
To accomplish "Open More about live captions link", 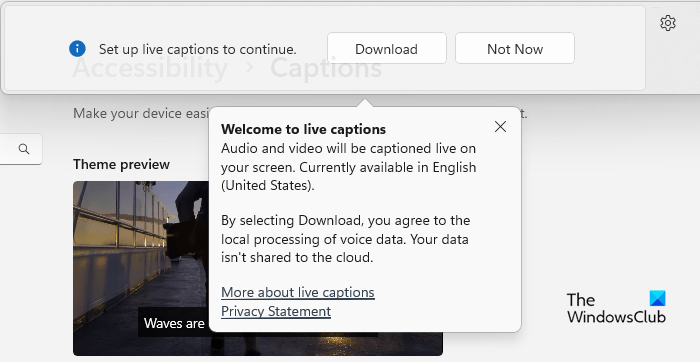I will point(298,292).
